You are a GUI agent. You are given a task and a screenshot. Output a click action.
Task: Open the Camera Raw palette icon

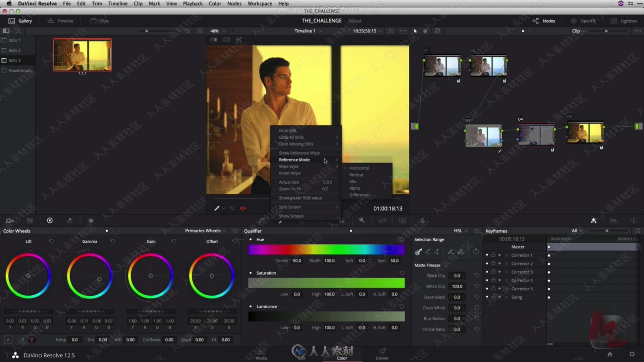[x=10, y=221]
